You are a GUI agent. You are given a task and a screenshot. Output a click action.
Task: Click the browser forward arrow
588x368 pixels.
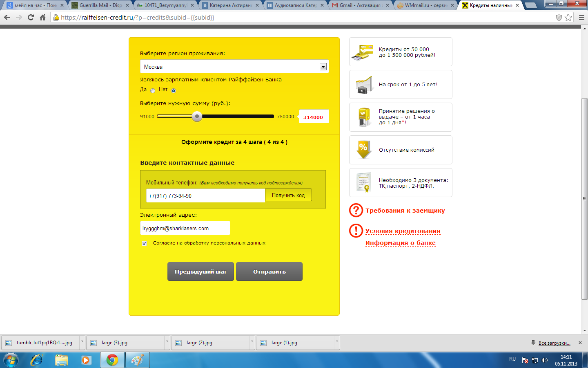pos(19,17)
